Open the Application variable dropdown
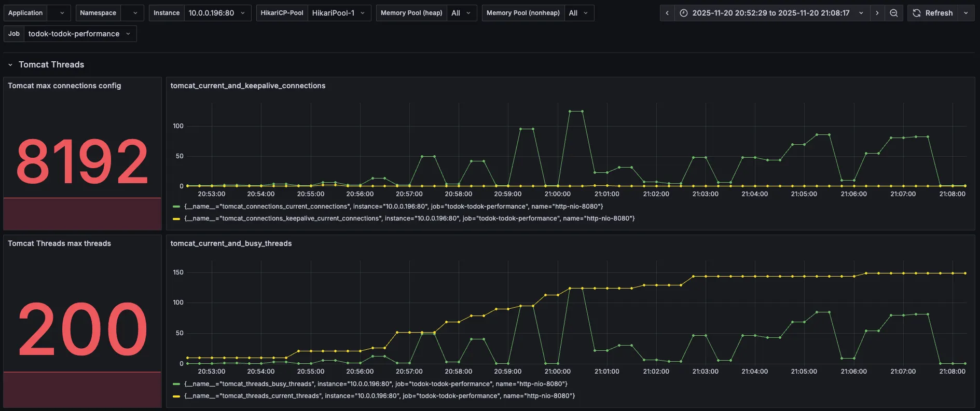The image size is (980, 411). coord(59,13)
